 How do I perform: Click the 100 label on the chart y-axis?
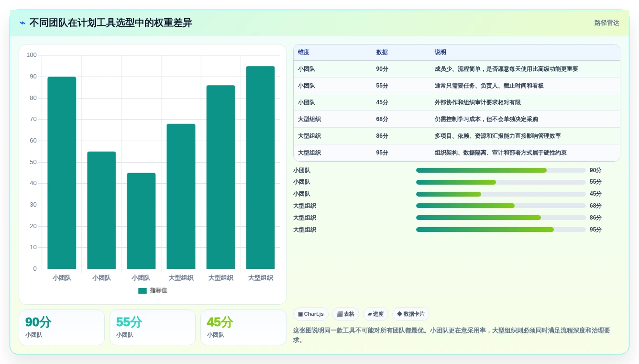click(x=32, y=55)
